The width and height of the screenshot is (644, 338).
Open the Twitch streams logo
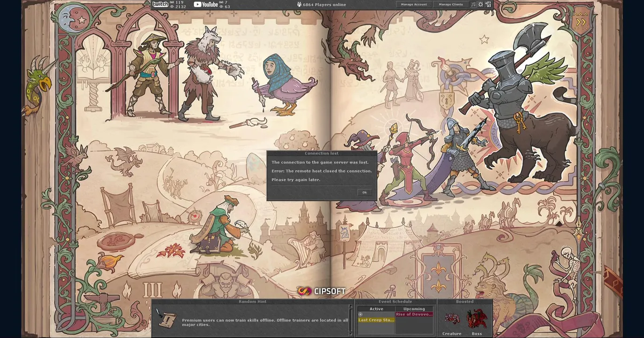(x=160, y=4)
